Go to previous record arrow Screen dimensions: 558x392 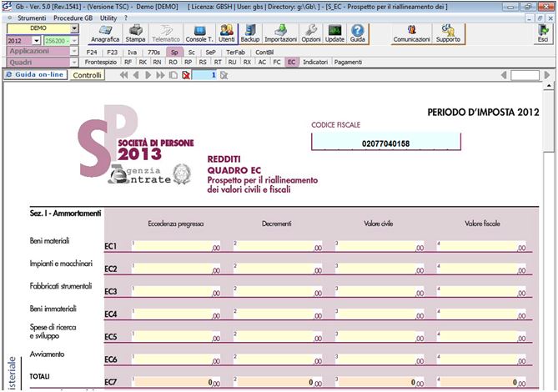136,75
